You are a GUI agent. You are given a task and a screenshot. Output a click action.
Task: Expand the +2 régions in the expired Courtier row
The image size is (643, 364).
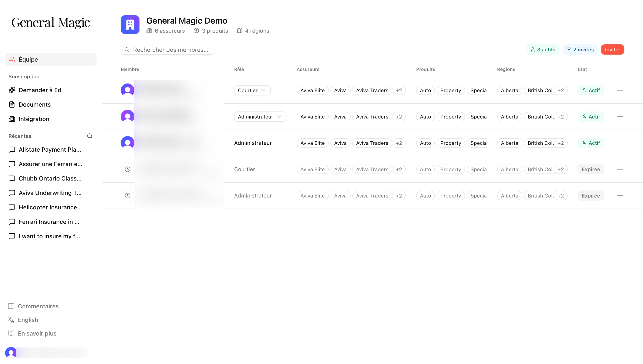coord(561,169)
